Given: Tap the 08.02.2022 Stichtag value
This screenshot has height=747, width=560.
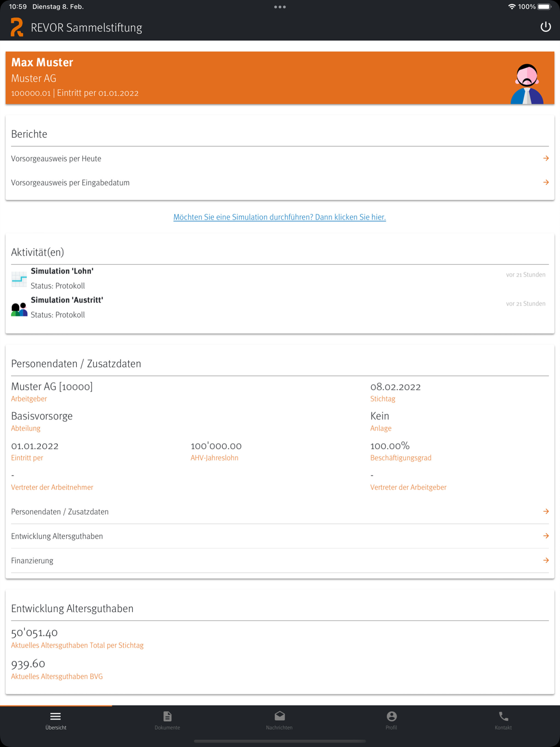Looking at the screenshot, I should coord(395,386).
